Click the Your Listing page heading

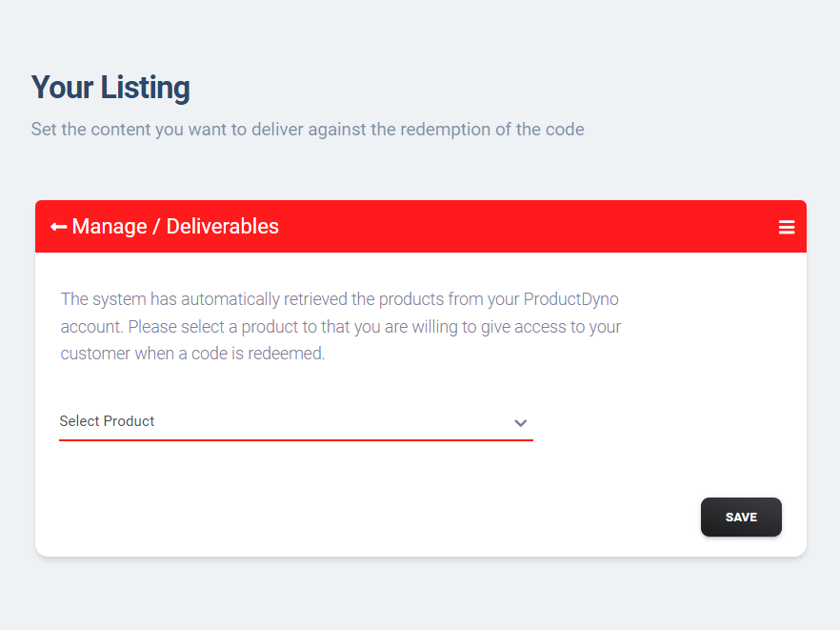pos(110,88)
